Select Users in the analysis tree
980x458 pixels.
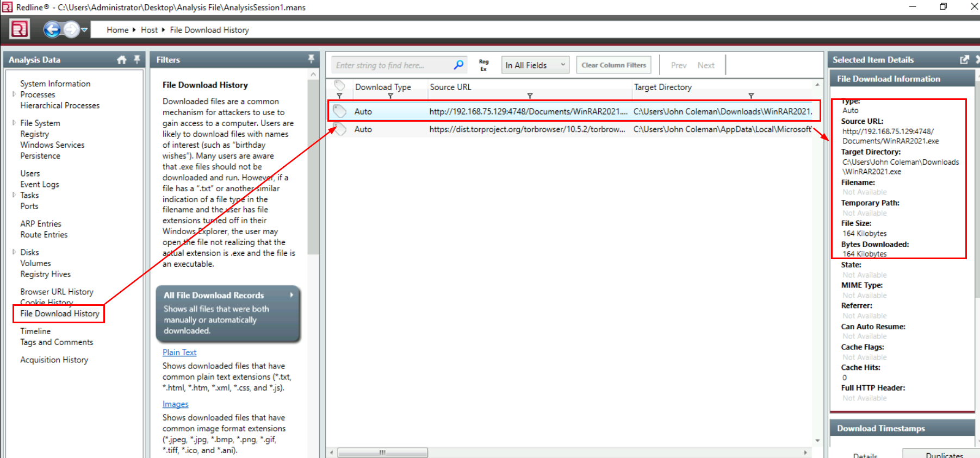point(30,173)
